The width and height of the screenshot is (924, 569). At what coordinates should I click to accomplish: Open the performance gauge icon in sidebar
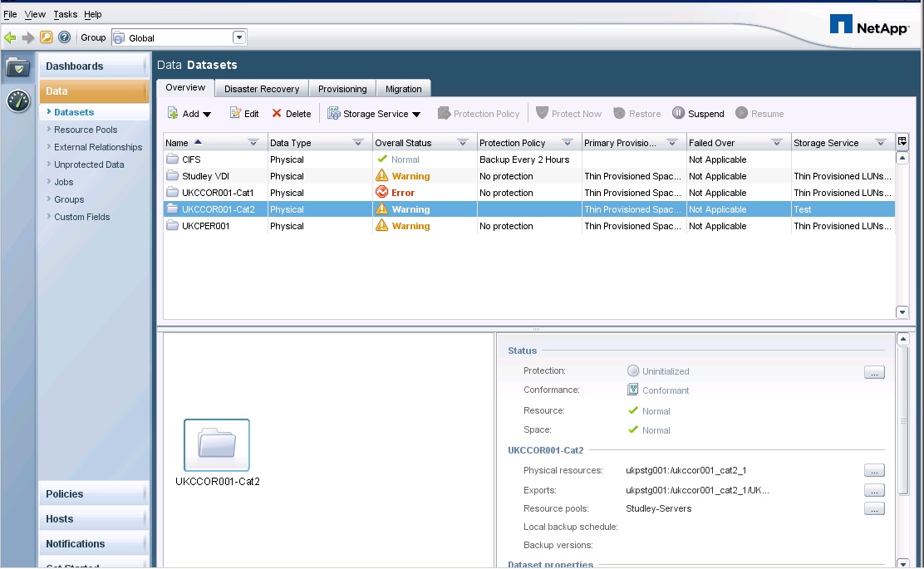(x=18, y=101)
